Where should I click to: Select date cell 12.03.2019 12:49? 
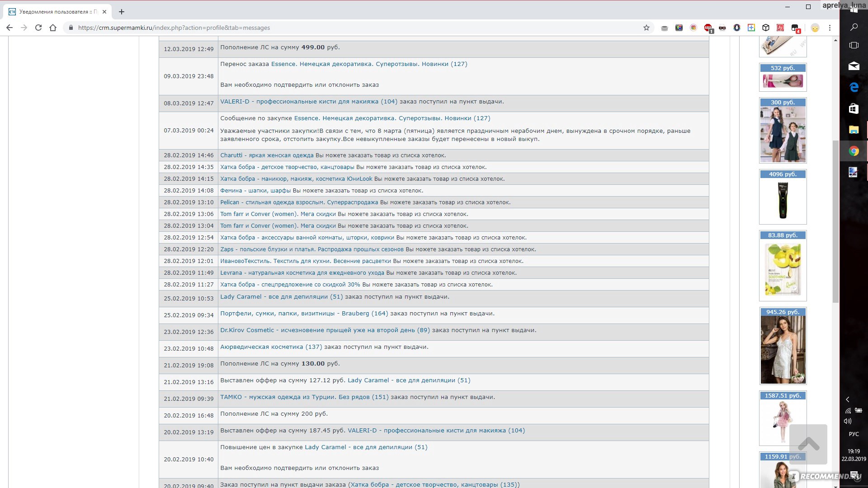pyautogui.click(x=189, y=49)
